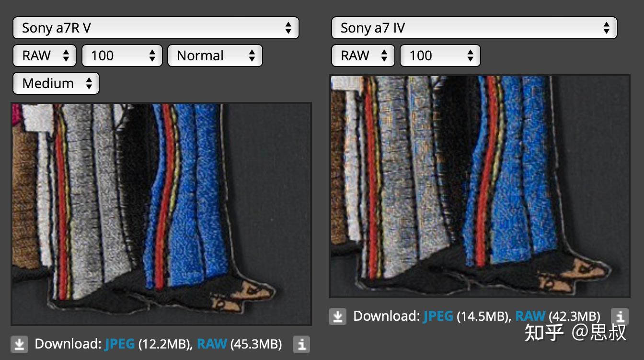
Task: Open info icon for Sony a7 IV
Action: pyautogui.click(x=620, y=316)
